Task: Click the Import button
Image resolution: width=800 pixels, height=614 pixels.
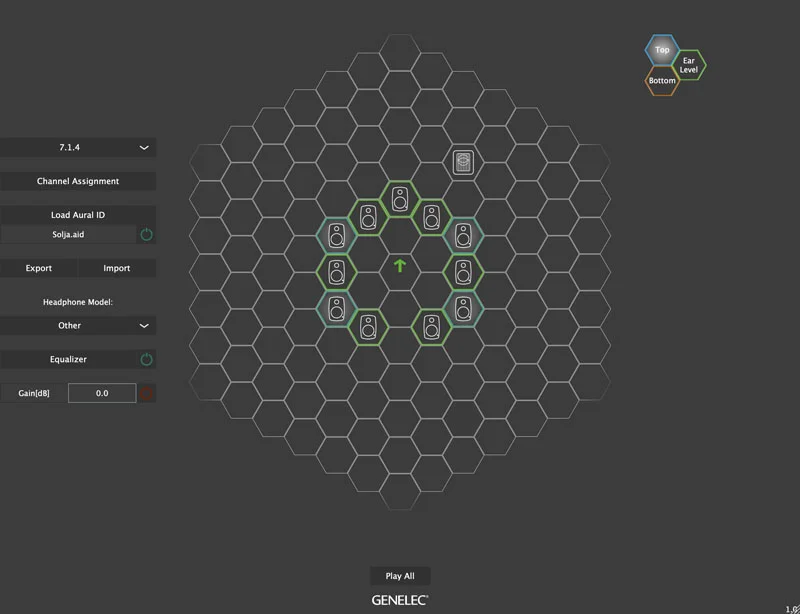Action: (117, 268)
